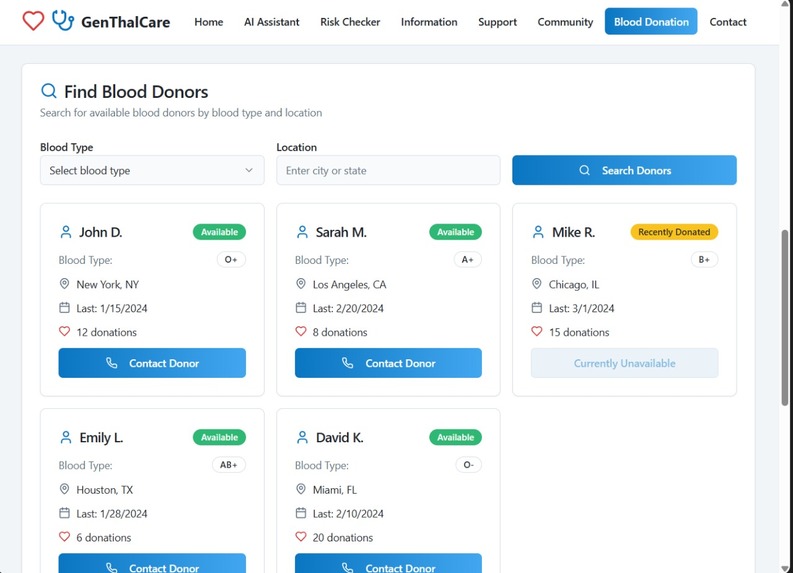Click Mike R.'s Recently Donated badge
793x573 pixels.
[x=674, y=232]
